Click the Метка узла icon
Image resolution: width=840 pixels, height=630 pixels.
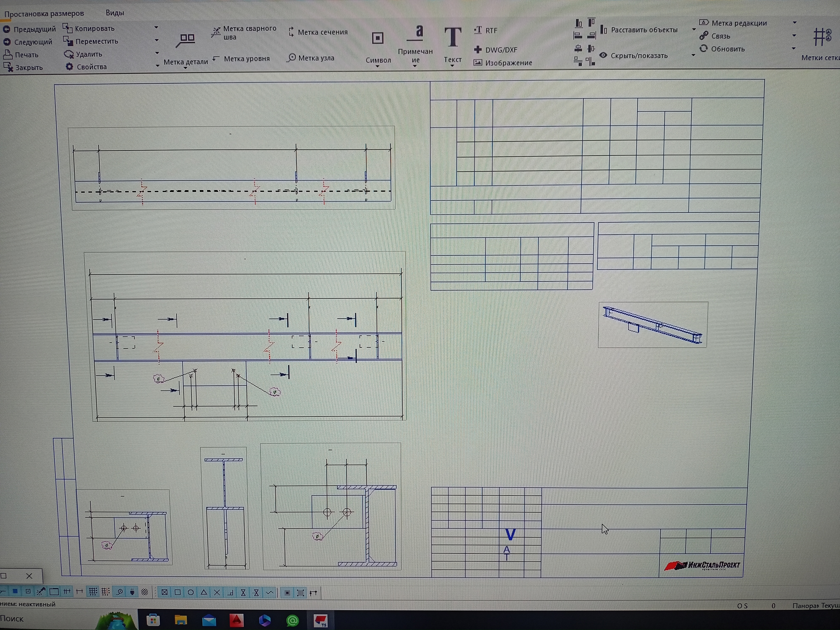point(292,58)
